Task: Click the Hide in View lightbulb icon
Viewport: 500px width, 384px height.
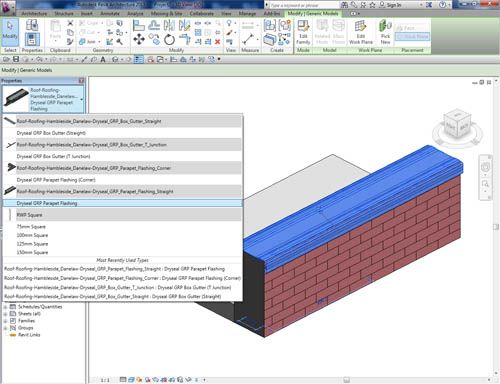Action: (x=230, y=23)
